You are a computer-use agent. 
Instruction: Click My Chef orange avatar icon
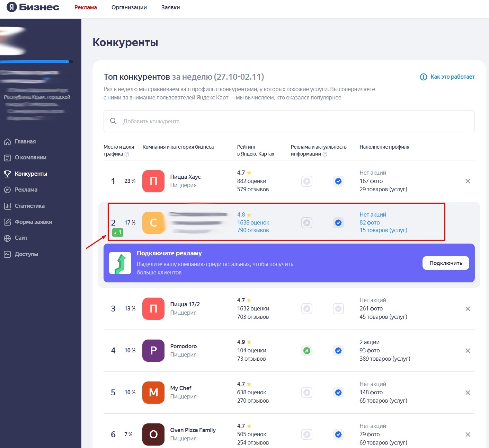[153, 393]
